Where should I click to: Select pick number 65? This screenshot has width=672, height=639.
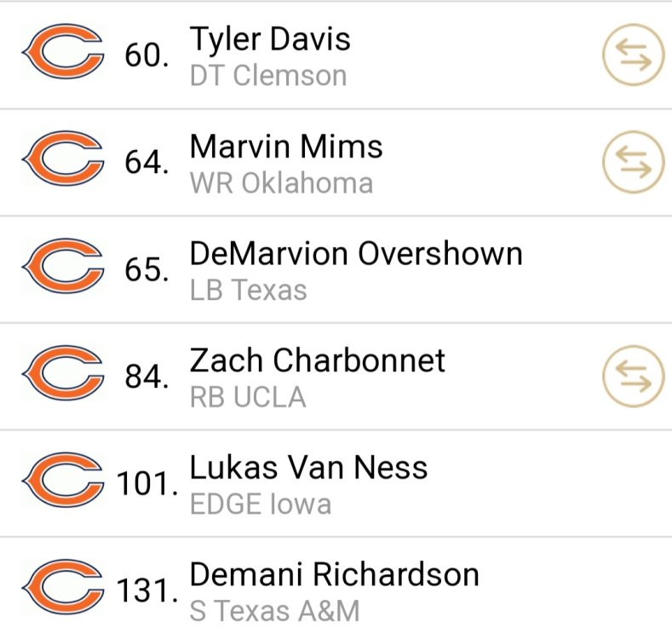coord(146,270)
